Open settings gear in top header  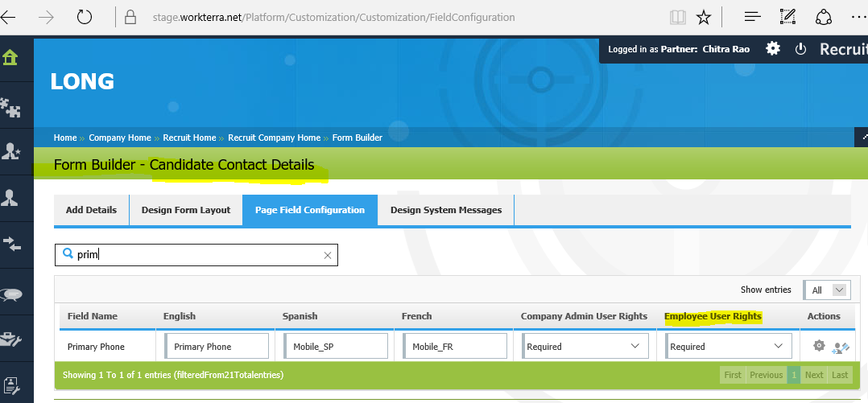(x=773, y=49)
